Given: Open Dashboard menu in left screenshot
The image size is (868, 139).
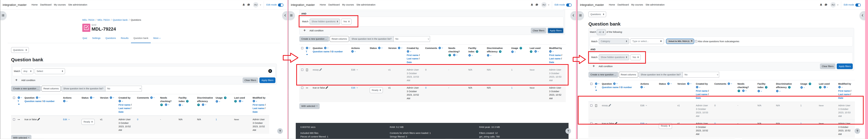Looking at the screenshot, I should (x=46, y=5).
